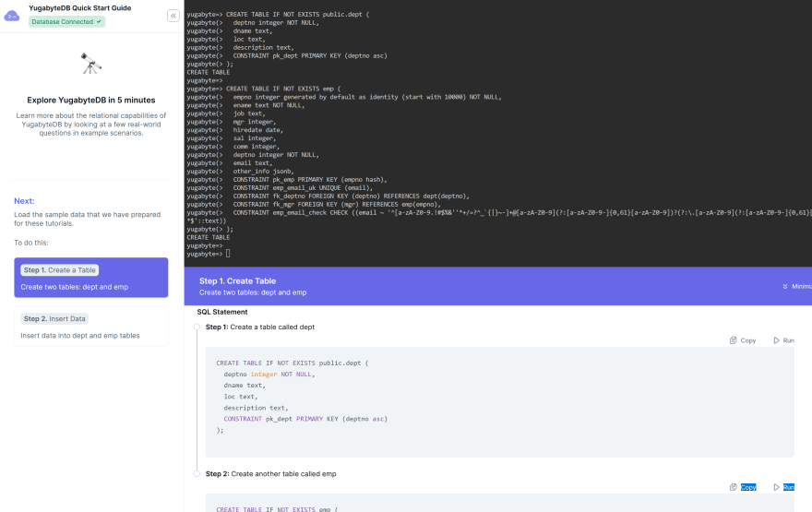Click the Run label for the dept statement
The image size is (812, 512).
pos(789,340)
